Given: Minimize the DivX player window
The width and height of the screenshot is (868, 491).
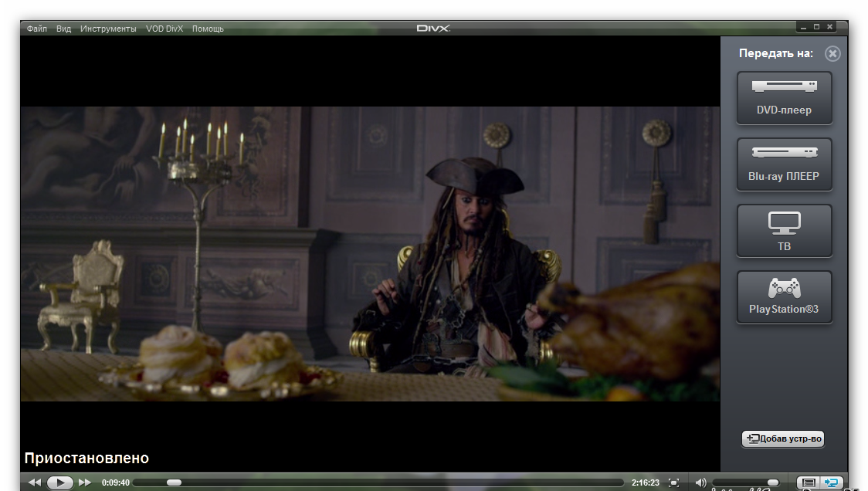Looking at the screenshot, I should tap(803, 26).
